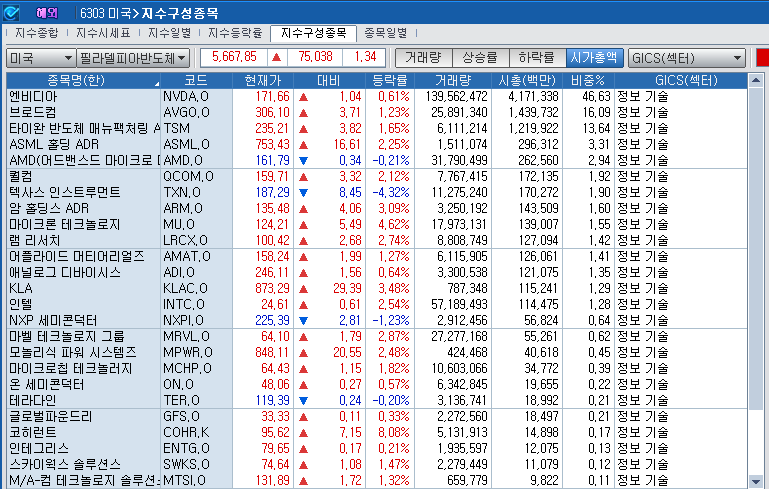This screenshot has height=489, width=769.
Task: Click ASML 홀딩 ADR row name
Action: pyautogui.click(x=54, y=145)
